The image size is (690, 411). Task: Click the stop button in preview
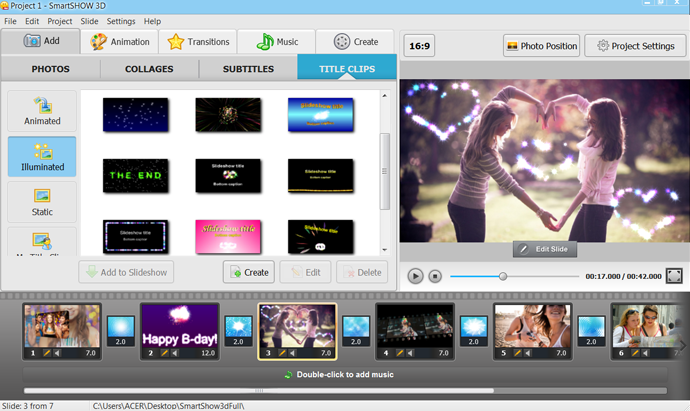[435, 276]
